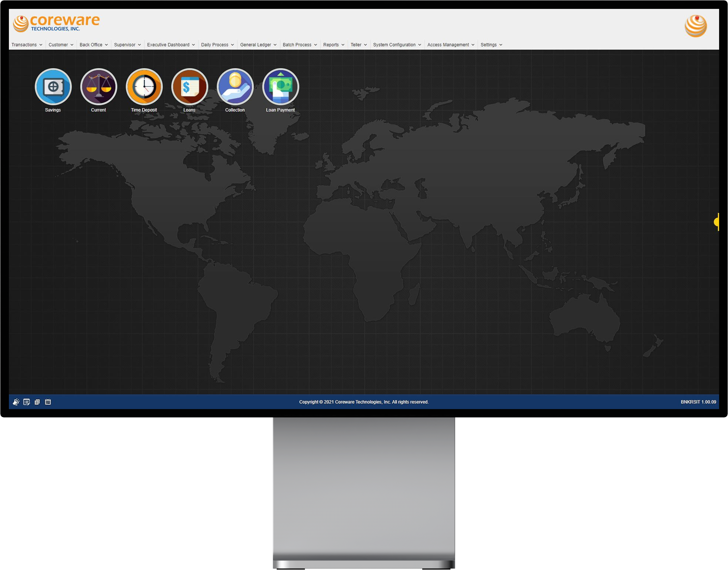Expand the General Ledger dropdown

tap(258, 45)
